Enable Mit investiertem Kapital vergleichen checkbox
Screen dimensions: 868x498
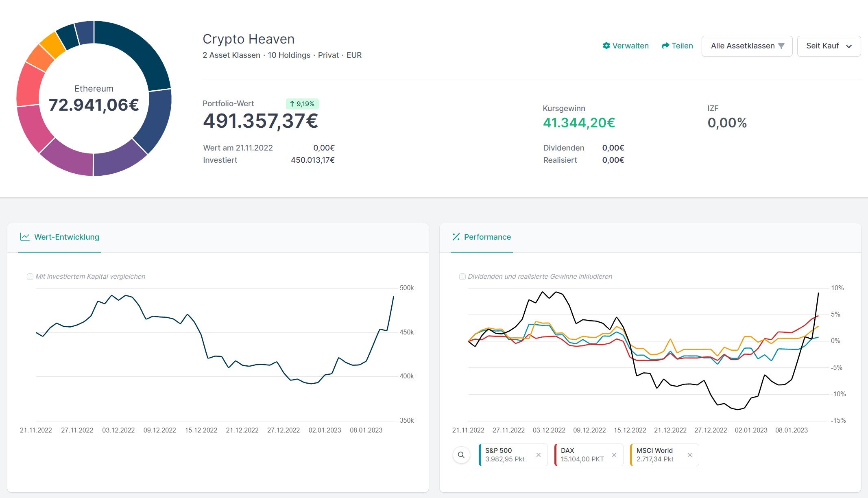point(30,277)
